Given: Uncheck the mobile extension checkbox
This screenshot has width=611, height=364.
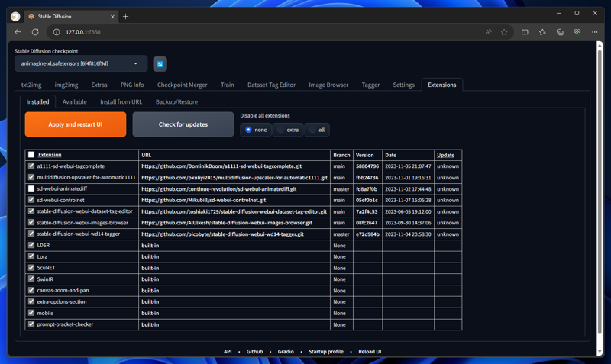Looking at the screenshot, I should (31, 313).
